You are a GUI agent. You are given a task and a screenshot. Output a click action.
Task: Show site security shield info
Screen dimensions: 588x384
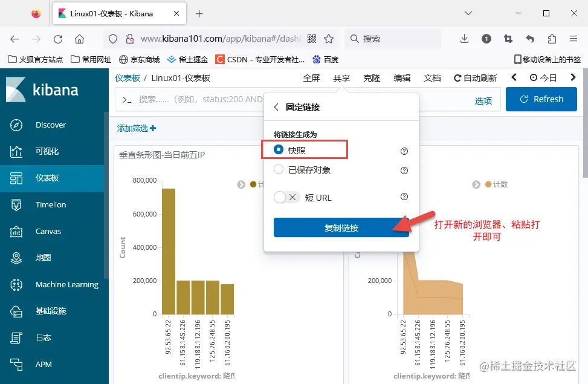[x=113, y=39]
